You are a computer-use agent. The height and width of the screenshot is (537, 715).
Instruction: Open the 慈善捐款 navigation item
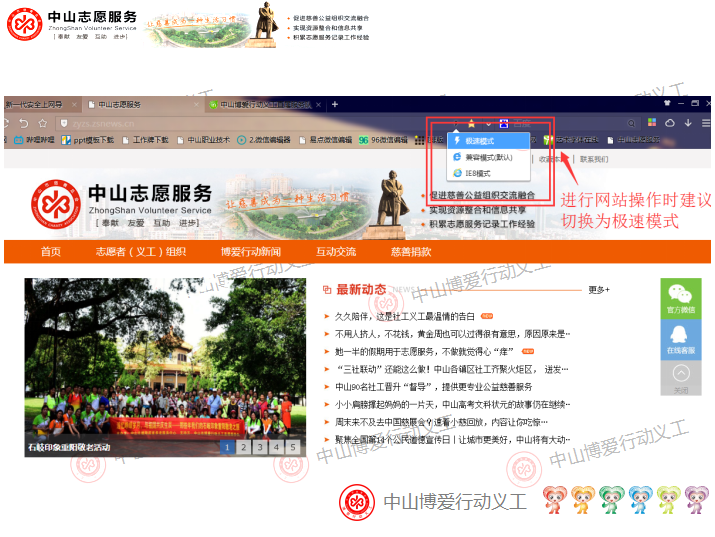coord(411,252)
